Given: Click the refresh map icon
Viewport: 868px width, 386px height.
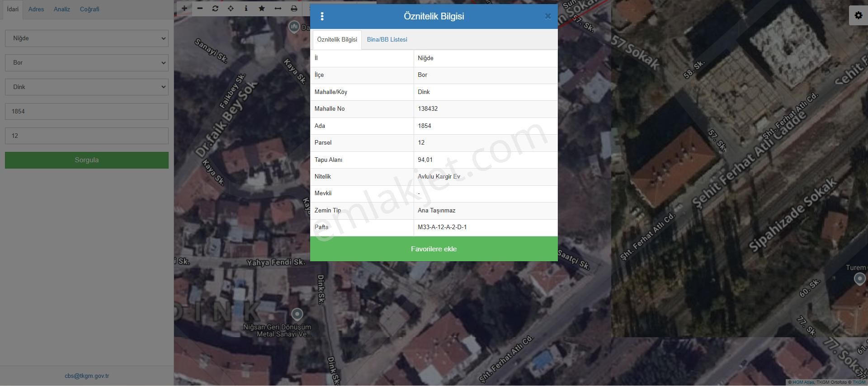Looking at the screenshot, I should click(215, 9).
